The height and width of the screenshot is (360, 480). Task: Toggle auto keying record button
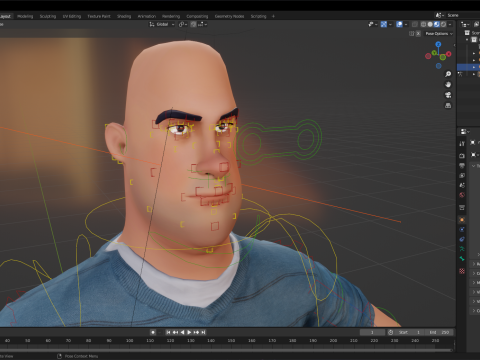click(x=153, y=332)
